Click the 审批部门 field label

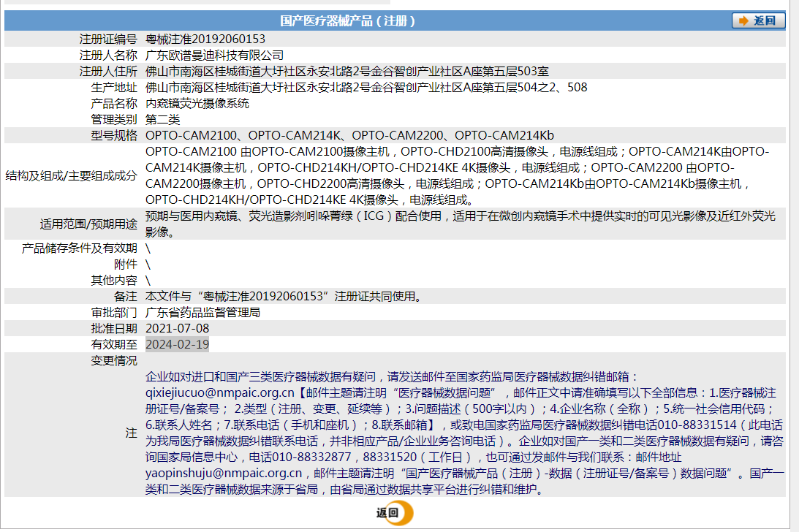point(114,312)
